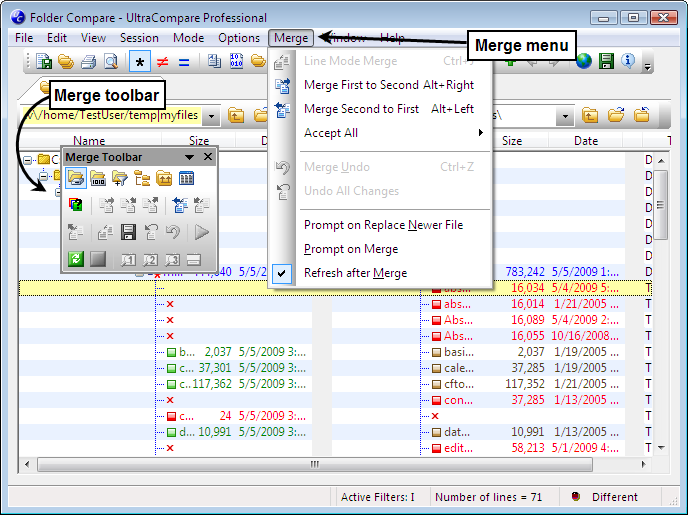
Task: Click the gray stop square in Merge Toolbar
Action: [98, 259]
